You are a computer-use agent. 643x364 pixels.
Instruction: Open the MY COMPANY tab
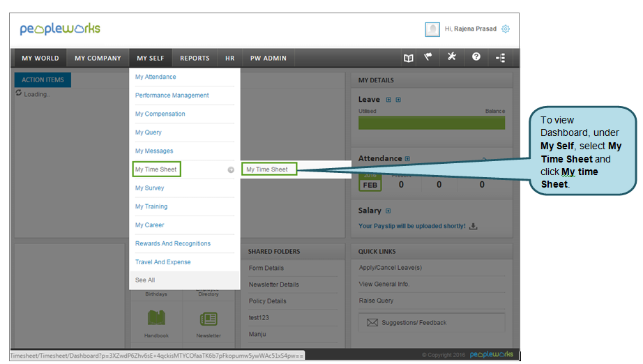(98, 58)
